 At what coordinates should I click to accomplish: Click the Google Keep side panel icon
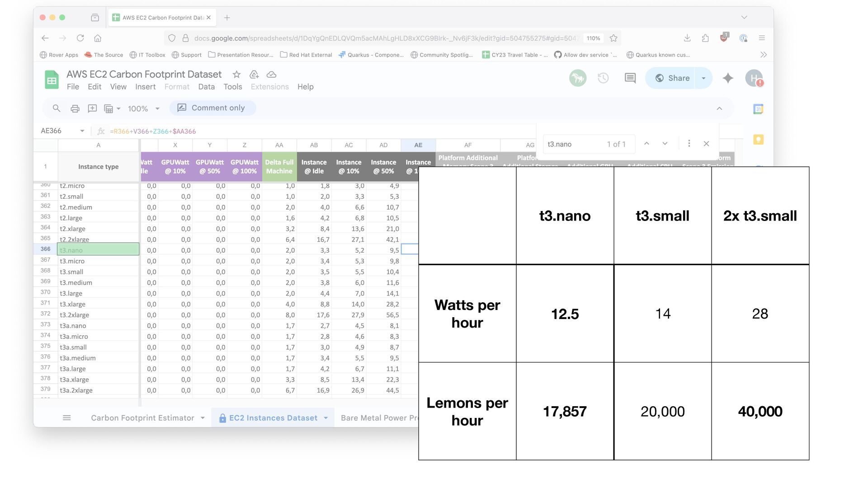pos(758,140)
